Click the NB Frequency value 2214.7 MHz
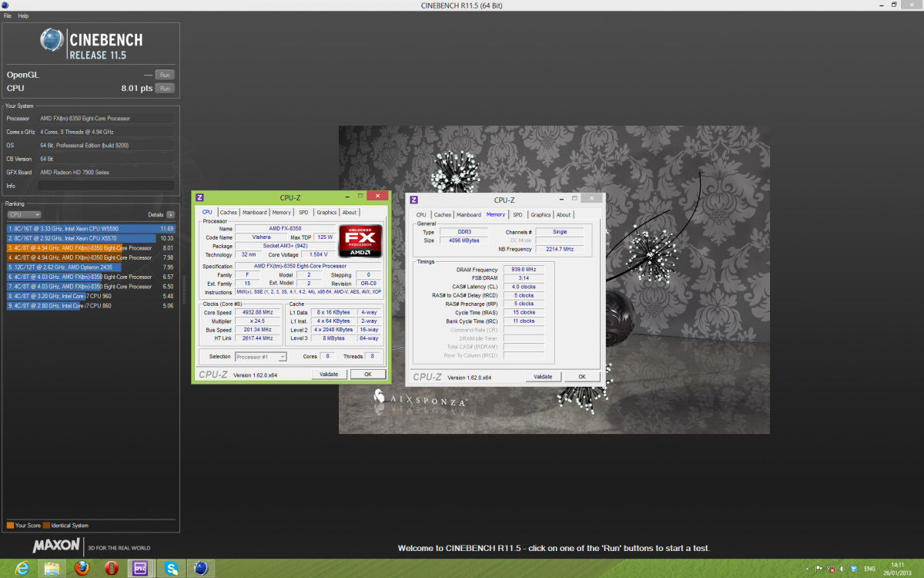924x578 pixels. pyautogui.click(x=558, y=249)
